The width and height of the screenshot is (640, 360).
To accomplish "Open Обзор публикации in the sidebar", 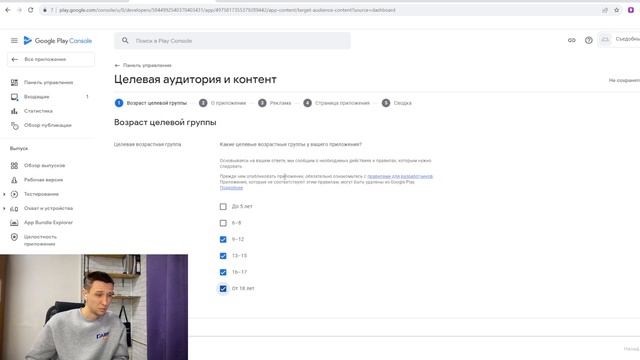I will point(47,125).
